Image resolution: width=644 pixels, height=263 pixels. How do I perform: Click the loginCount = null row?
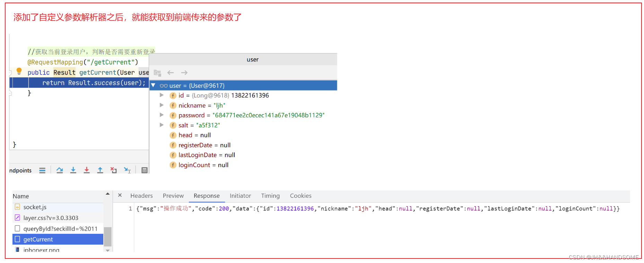243,165
